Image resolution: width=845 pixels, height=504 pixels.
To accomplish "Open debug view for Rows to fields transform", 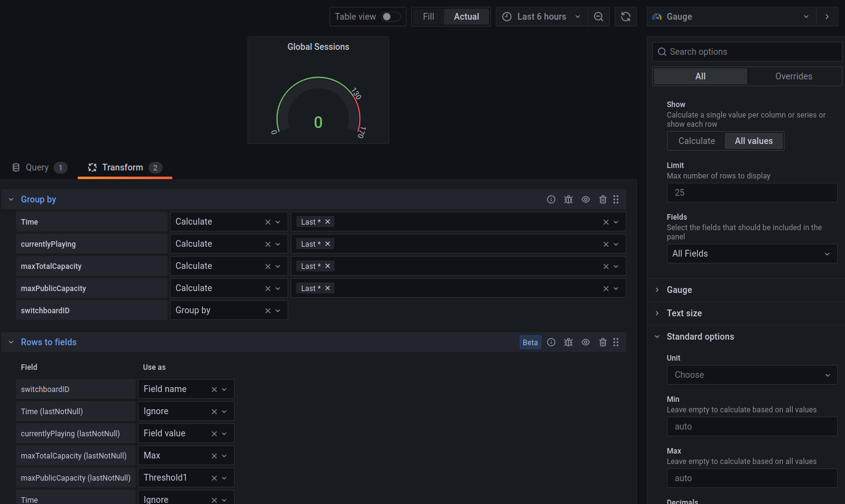I will (x=568, y=342).
